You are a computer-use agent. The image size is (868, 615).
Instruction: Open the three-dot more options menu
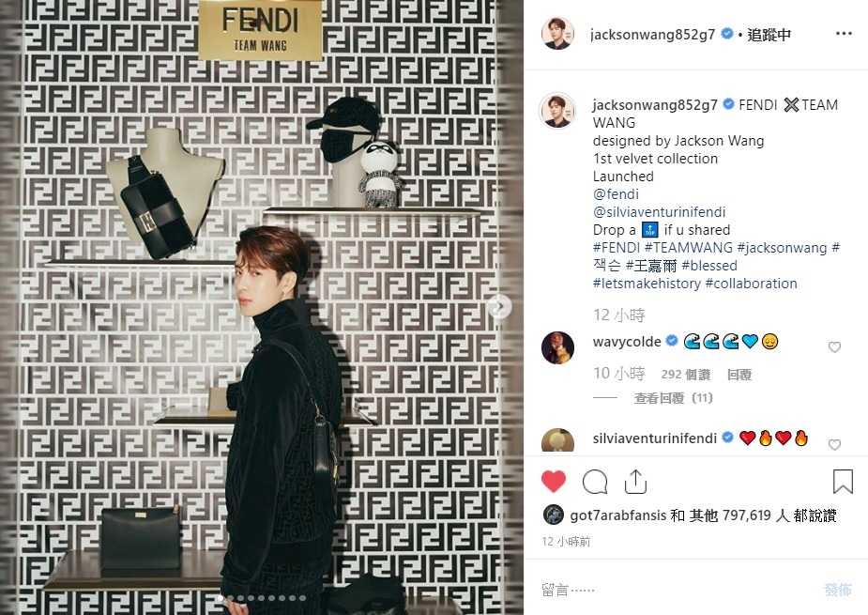(x=844, y=34)
